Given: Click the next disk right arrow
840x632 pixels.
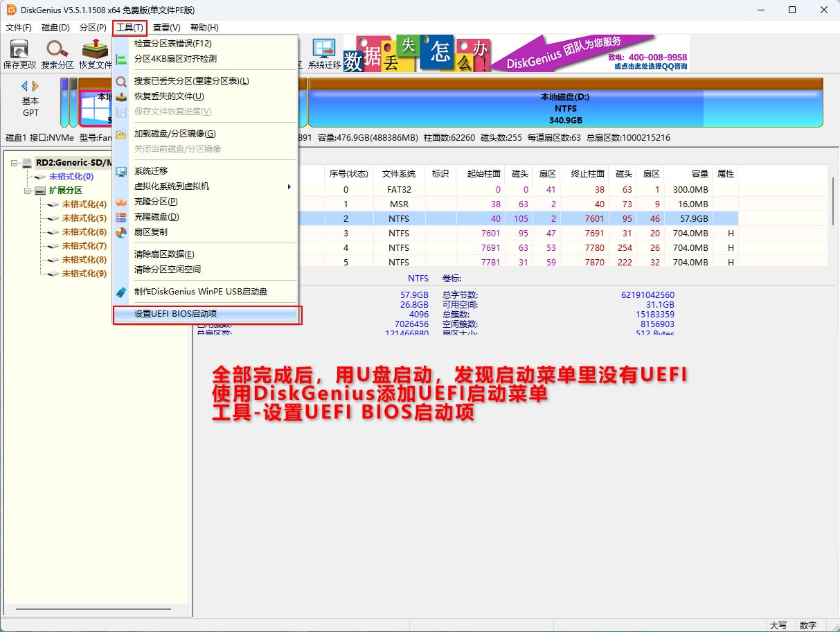Looking at the screenshot, I should (35, 86).
